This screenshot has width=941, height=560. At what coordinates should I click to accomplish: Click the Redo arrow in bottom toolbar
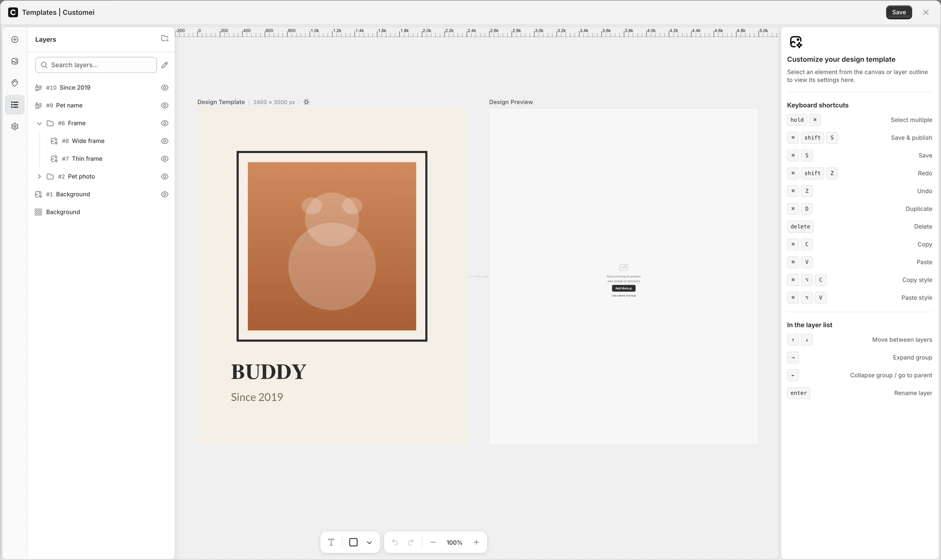[411, 542]
